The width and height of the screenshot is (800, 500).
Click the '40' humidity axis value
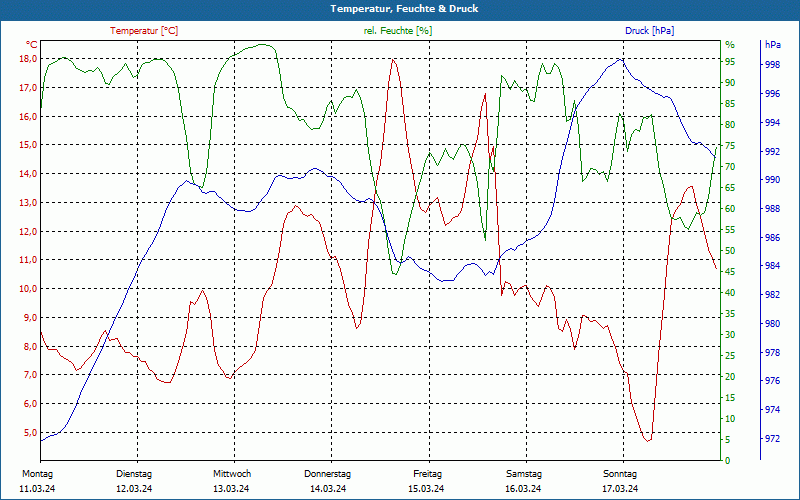pos(730,293)
